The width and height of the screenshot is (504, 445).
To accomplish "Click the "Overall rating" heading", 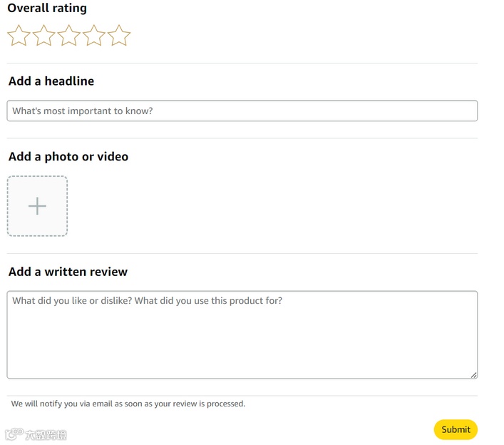I will pos(47,9).
